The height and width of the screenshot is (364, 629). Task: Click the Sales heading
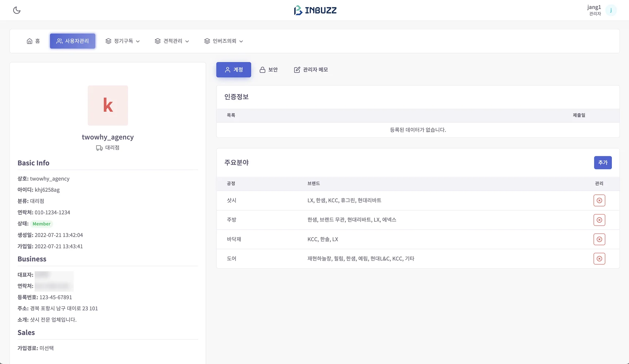pos(26,333)
